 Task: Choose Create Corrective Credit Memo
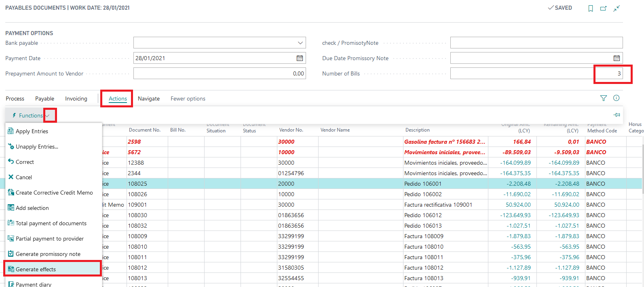[x=53, y=193]
